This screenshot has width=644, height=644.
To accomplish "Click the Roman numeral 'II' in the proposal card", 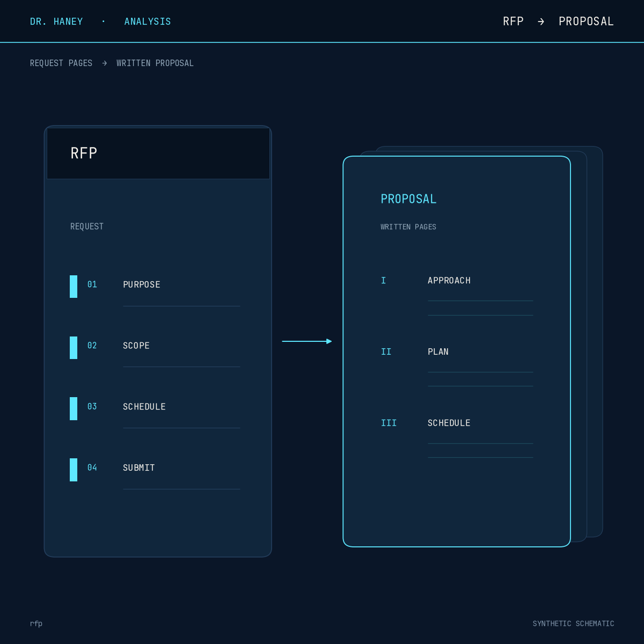I will (386, 352).
